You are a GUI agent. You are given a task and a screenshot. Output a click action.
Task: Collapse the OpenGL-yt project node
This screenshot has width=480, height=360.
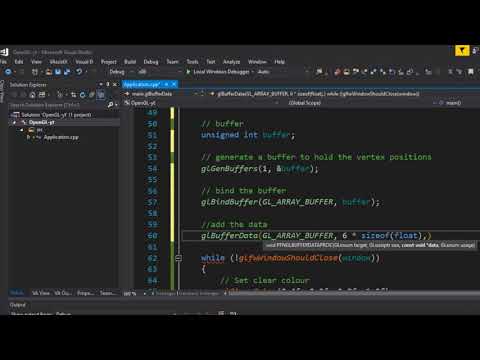tap(15, 123)
